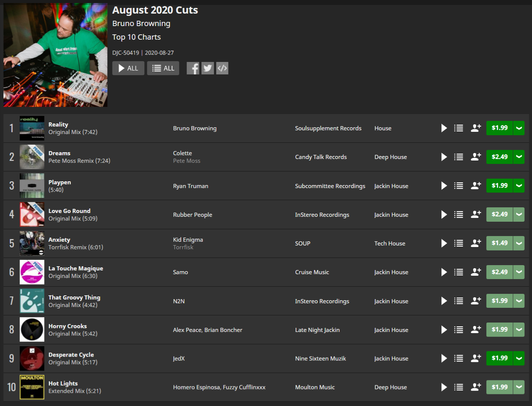This screenshot has height=406, width=532.
Task: Play the track Hot Lights
Action: click(444, 387)
